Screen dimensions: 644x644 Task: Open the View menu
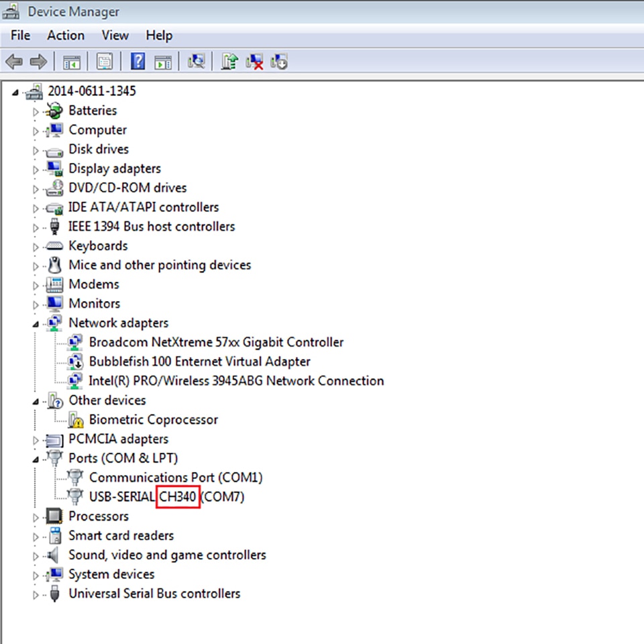tap(115, 36)
